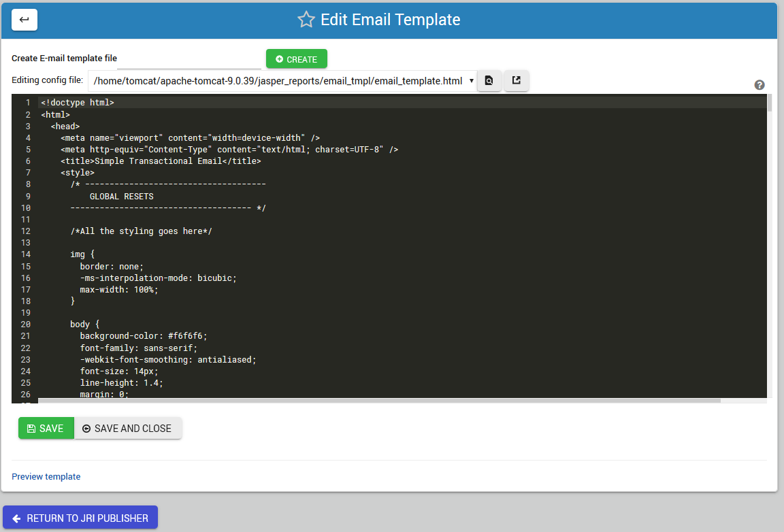Click the 'Editing config file:' label

(x=47, y=80)
